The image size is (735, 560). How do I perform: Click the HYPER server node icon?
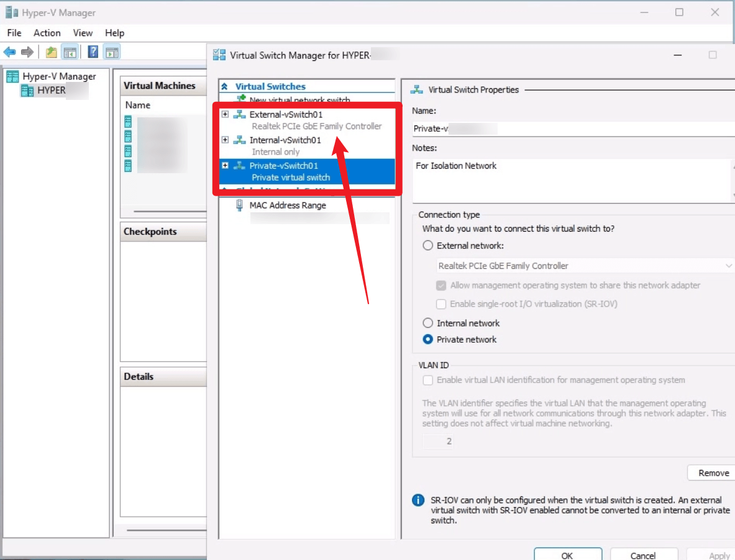click(27, 91)
